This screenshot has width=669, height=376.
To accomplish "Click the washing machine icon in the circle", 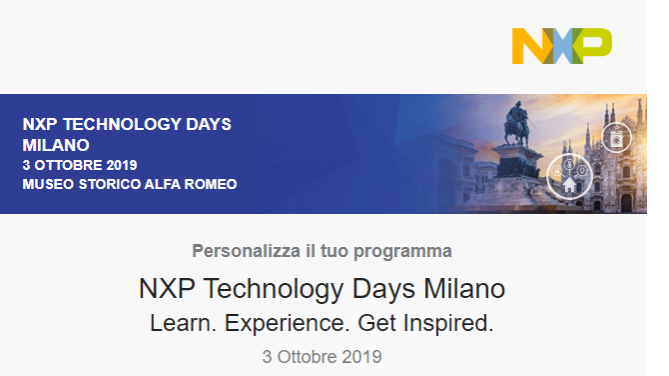I will 617,138.
